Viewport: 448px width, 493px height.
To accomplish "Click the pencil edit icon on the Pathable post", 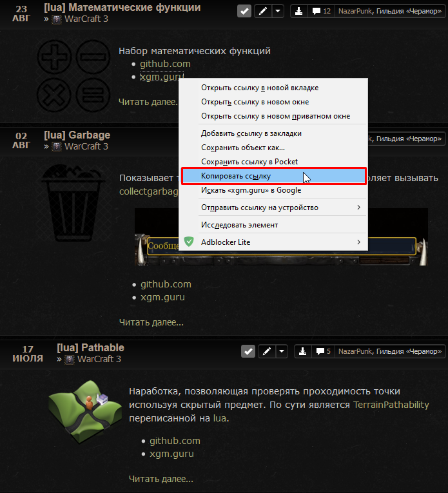I will click(267, 351).
